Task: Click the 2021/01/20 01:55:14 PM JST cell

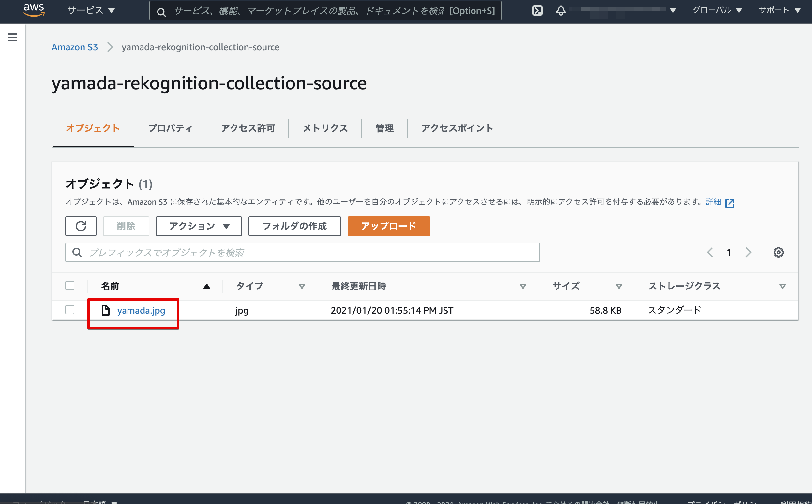Action: 392,310
